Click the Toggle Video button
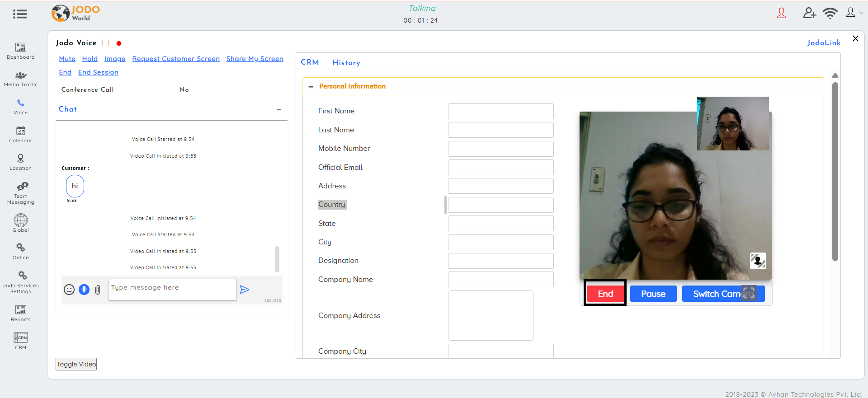Screen dimensions: 868x398 point(76,364)
